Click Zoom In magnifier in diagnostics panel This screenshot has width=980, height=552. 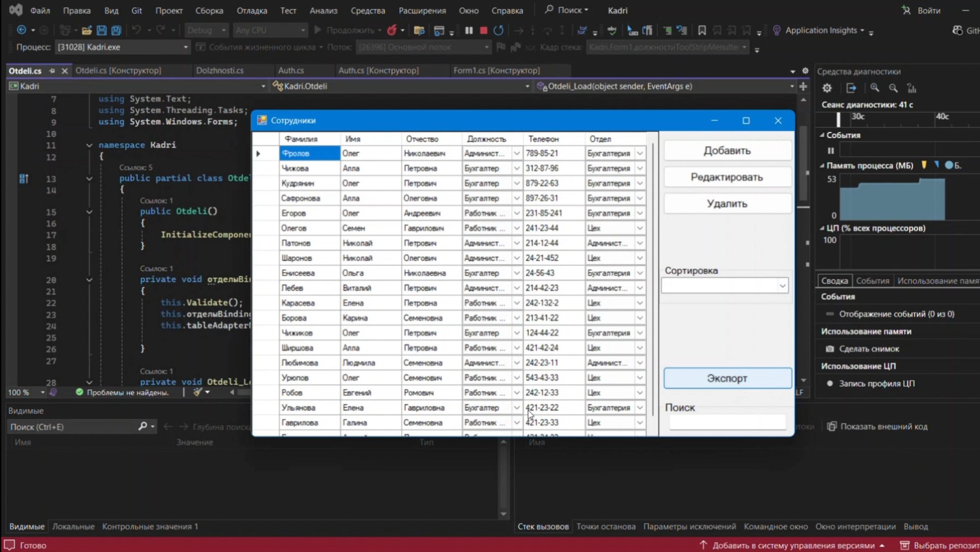(875, 88)
